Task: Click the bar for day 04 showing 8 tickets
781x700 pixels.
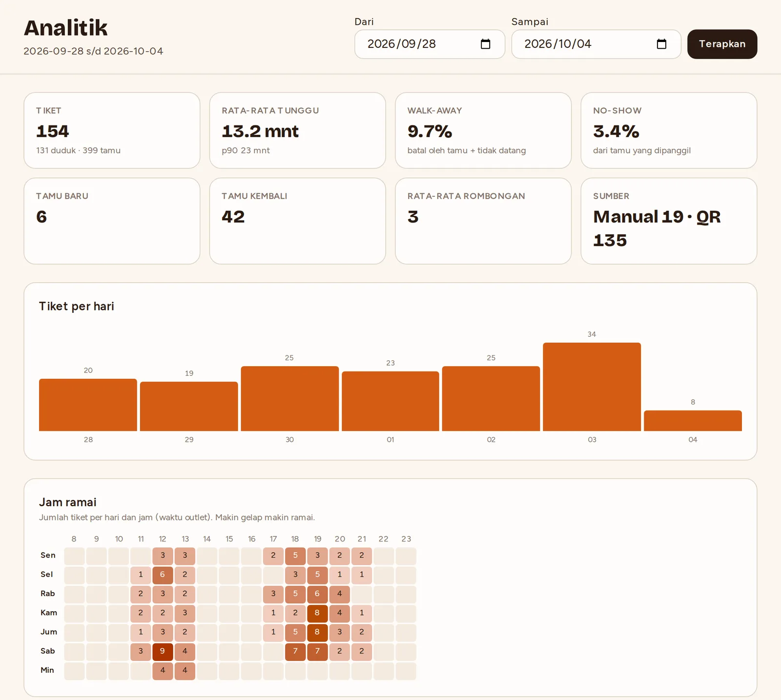Action: [693, 421]
